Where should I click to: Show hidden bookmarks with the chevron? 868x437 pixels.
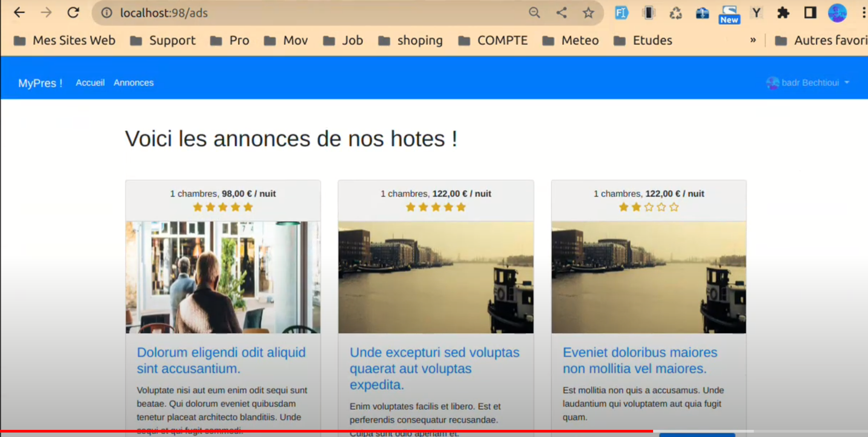[753, 40]
